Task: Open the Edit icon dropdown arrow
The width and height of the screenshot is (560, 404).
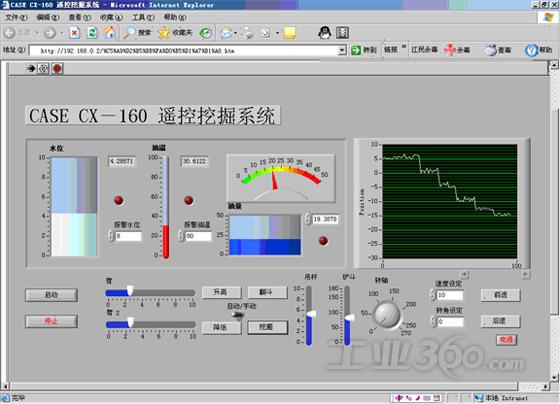Action: point(277,33)
